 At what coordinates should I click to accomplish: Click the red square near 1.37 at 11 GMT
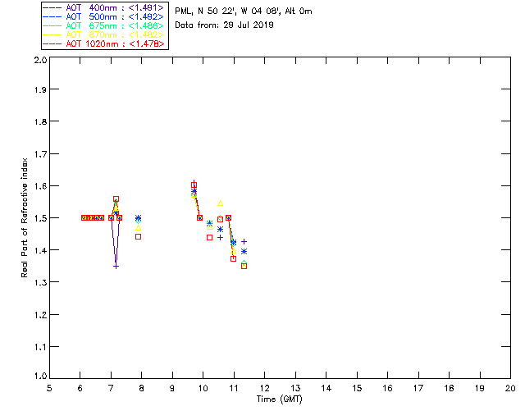pos(233,259)
